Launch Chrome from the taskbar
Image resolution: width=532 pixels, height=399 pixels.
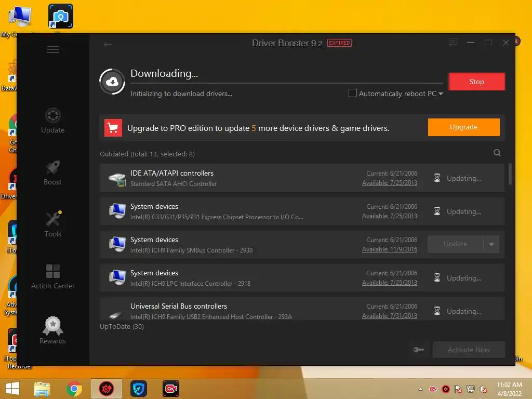click(74, 389)
